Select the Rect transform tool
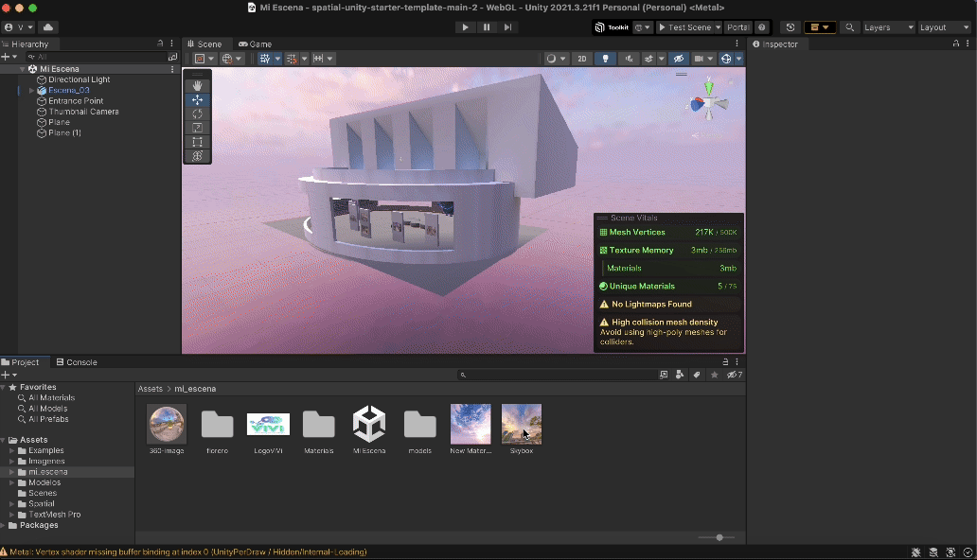Image resolution: width=977 pixels, height=560 pixels. click(197, 142)
